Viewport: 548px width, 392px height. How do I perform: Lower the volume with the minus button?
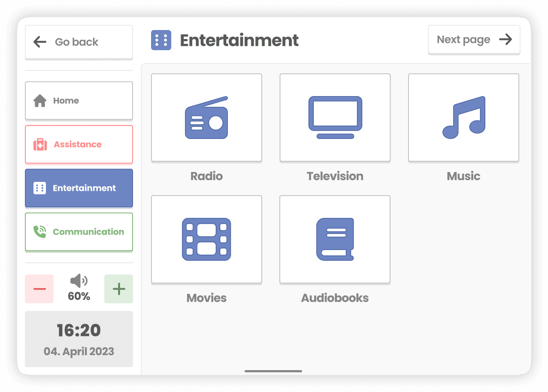39,289
